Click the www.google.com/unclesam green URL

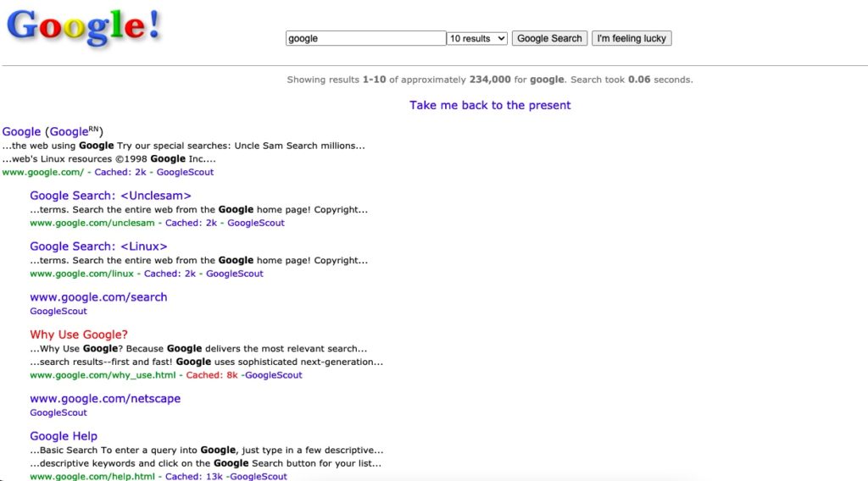92,223
